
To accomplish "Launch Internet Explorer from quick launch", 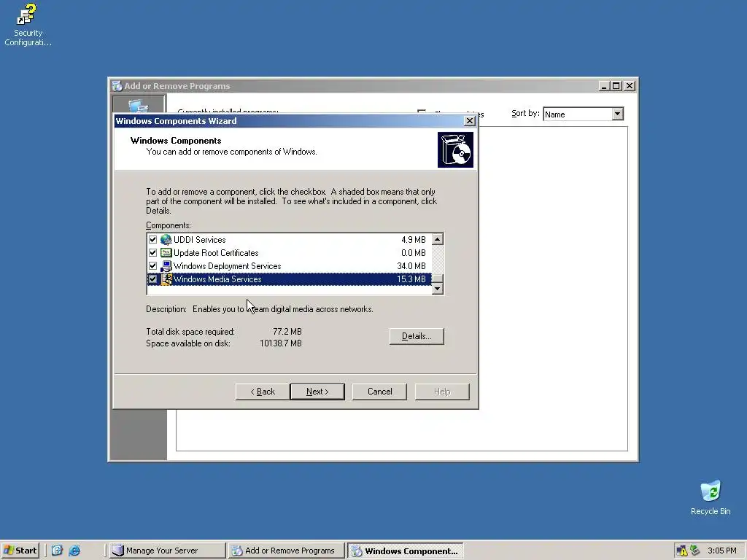I will [x=75, y=551].
